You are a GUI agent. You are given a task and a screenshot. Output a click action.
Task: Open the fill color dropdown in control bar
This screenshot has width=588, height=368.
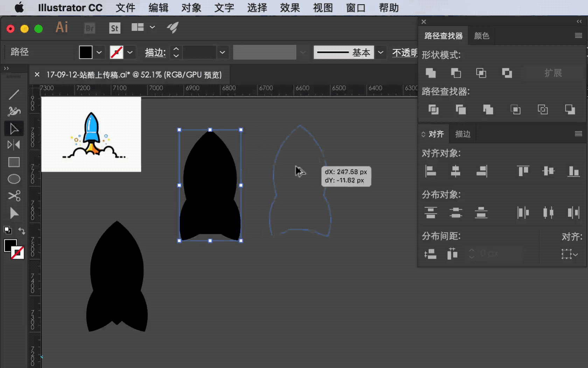click(99, 52)
